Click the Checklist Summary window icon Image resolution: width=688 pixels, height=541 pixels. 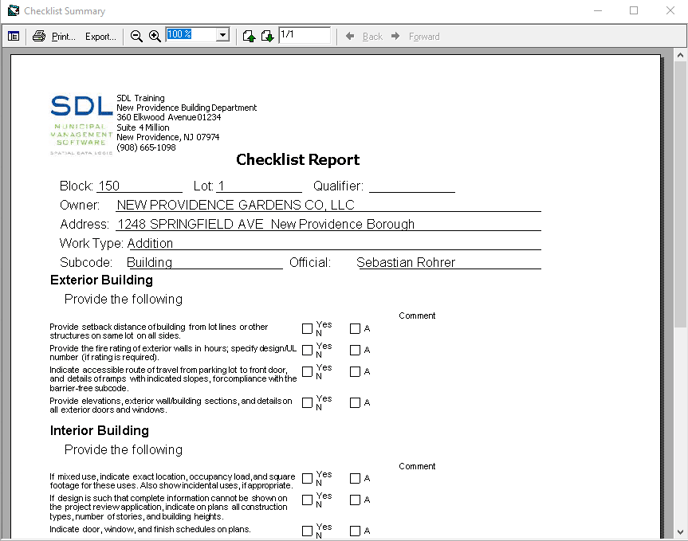13,10
